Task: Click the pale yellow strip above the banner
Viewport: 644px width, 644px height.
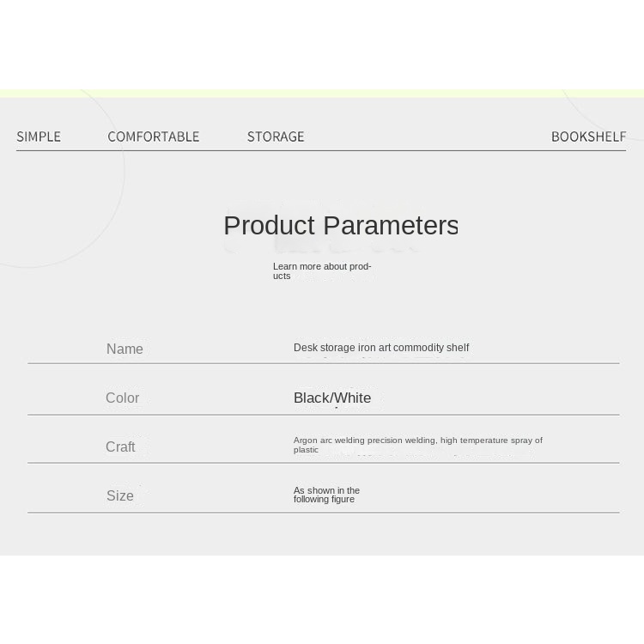Action: 322,93
